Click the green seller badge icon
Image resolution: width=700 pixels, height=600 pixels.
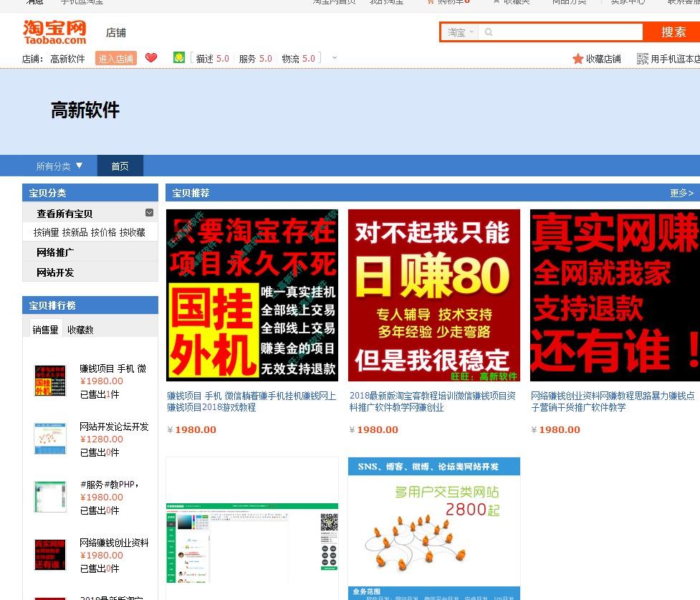(179, 58)
